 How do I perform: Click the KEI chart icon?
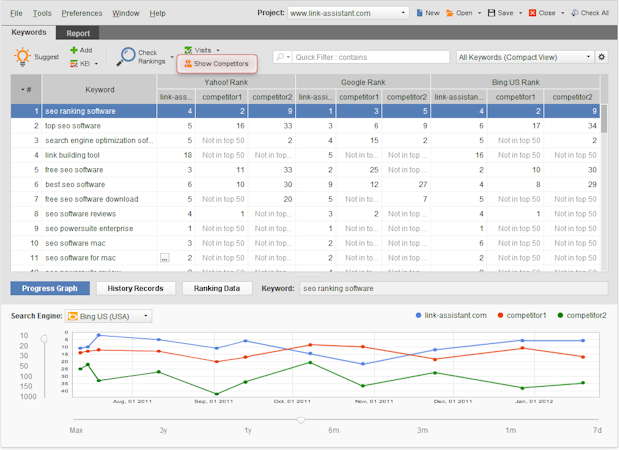74,64
